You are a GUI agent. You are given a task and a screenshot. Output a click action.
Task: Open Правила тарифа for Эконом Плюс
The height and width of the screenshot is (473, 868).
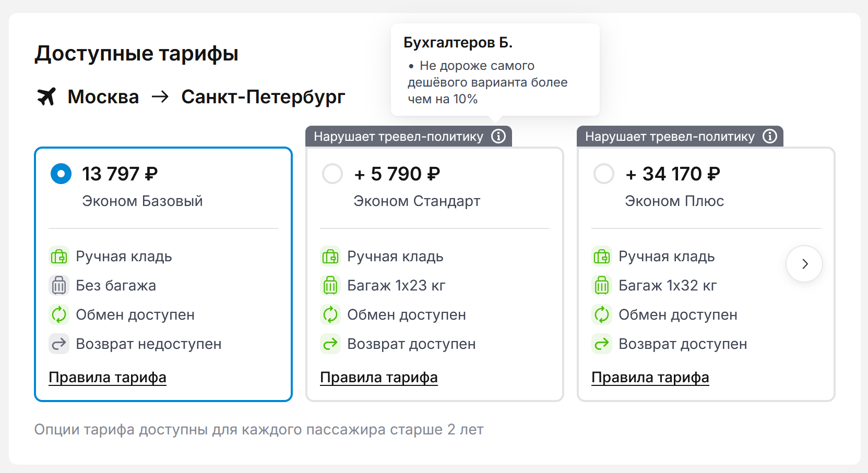(x=650, y=377)
